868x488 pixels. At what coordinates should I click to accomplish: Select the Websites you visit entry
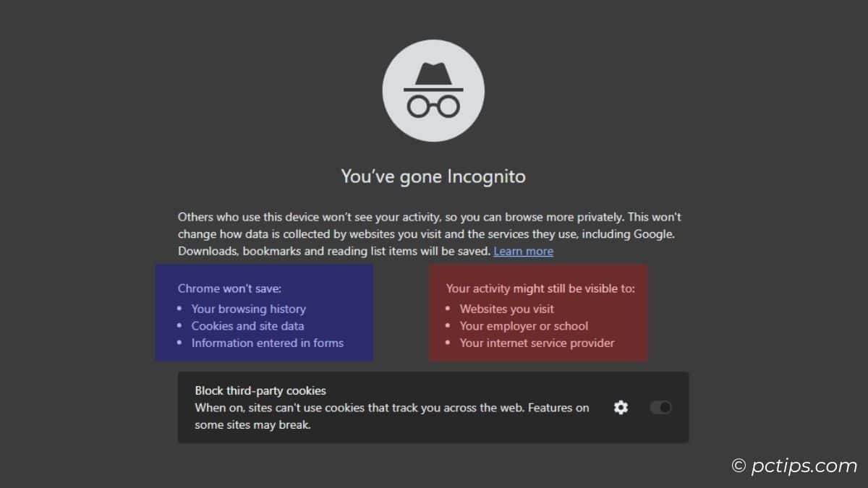pos(506,309)
